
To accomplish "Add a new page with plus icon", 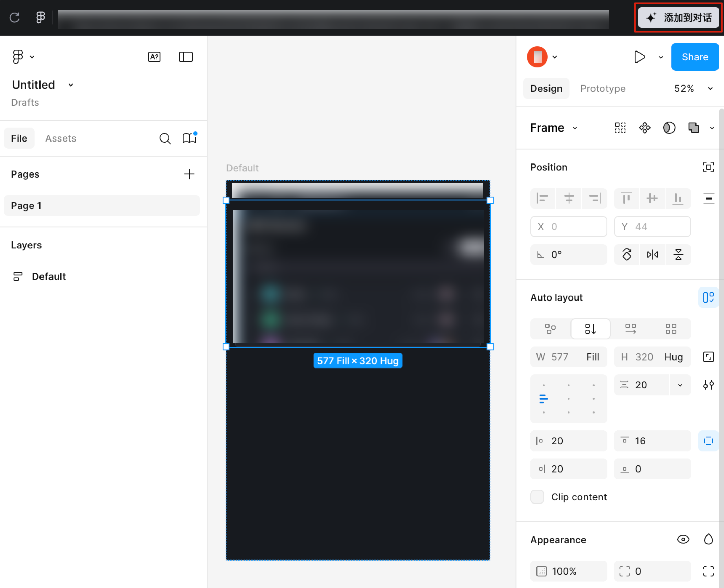I will 189,174.
